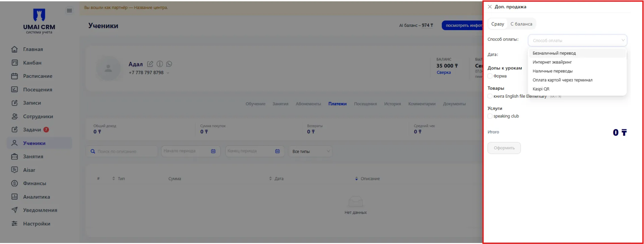
Task: Click the search magnifier icon
Action: pyautogui.click(x=93, y=151)
